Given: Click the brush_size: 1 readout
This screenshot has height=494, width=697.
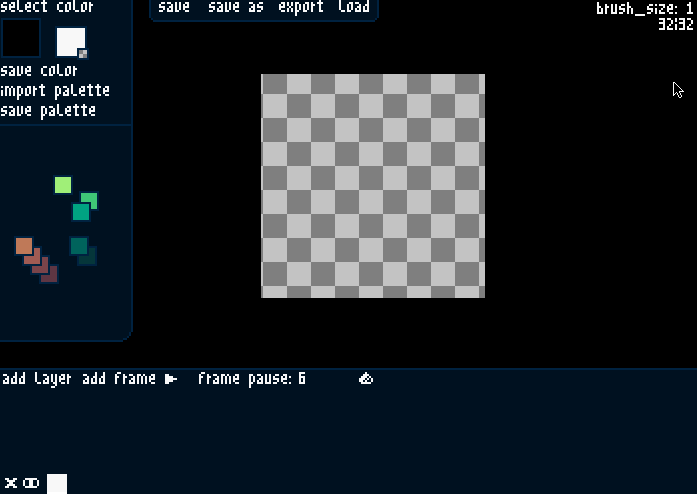Looking at the screenshot, I should (645, 8).
